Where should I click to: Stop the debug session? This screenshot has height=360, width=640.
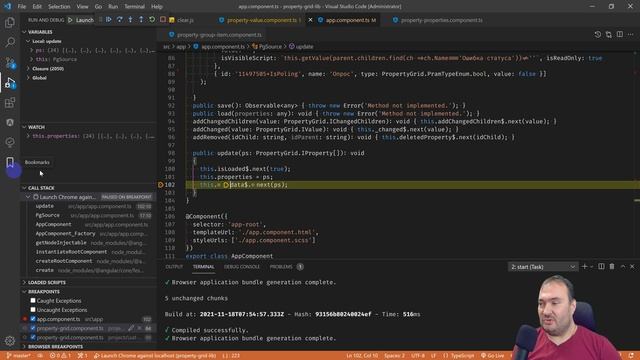(x=162, y=20)
